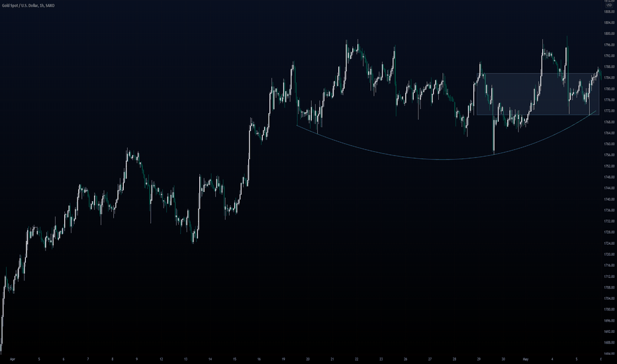The image size is (617, 364).
Task: Click date 15 on the time axis
Action: pos(234,359)
